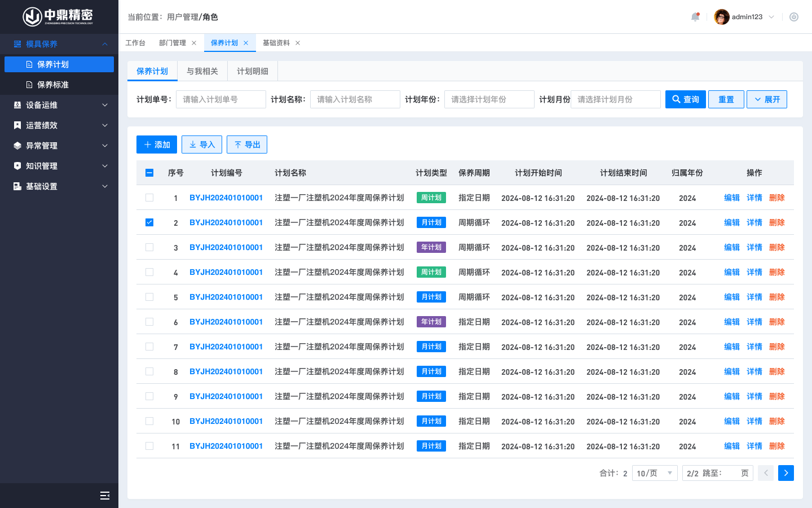Collapse sidebar using bottom menu icon
This screenshot has height=508, width=812.
pyautogui.click(x=104, y=496)
